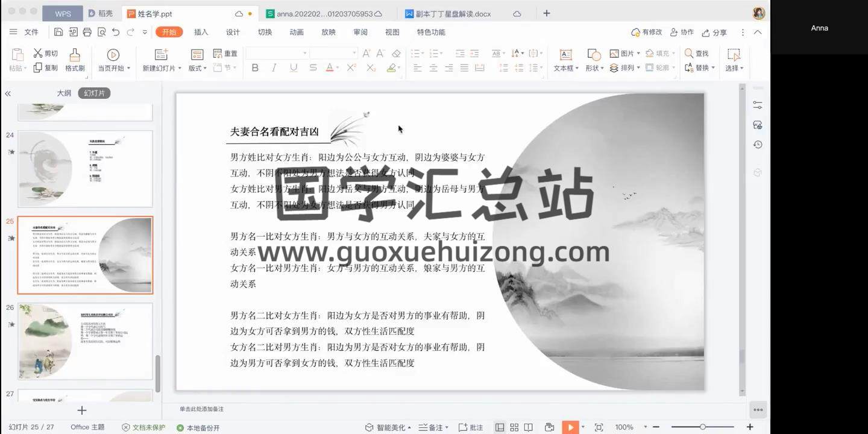868x434 pixels.
Task: Apply superscript formatting
Action: point(351,68)
